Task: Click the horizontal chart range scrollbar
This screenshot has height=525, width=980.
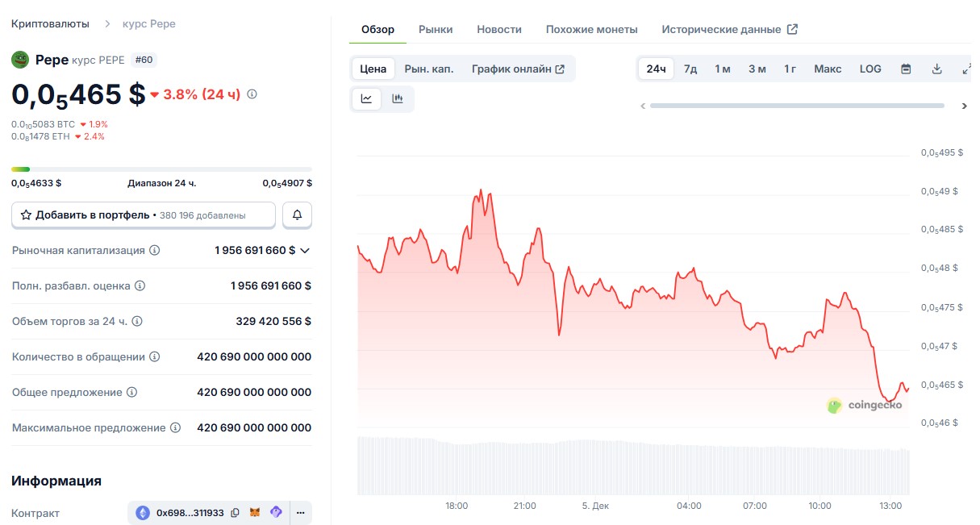Action: point(797,106)
